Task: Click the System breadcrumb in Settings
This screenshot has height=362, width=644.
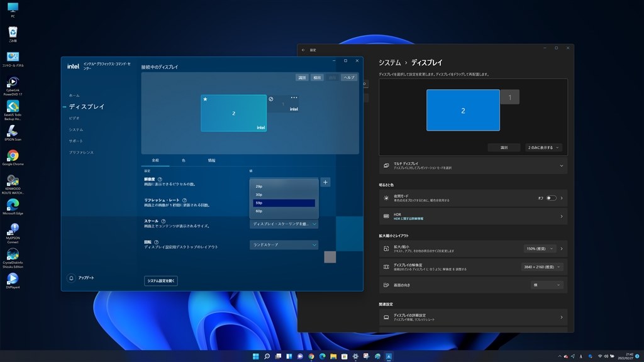Action: (x=389, y=63)
